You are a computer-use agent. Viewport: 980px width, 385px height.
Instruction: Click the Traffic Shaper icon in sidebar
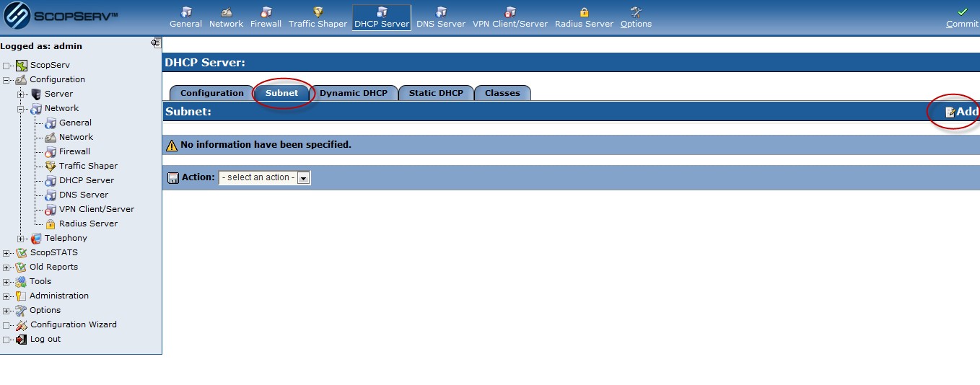(51, 166)
